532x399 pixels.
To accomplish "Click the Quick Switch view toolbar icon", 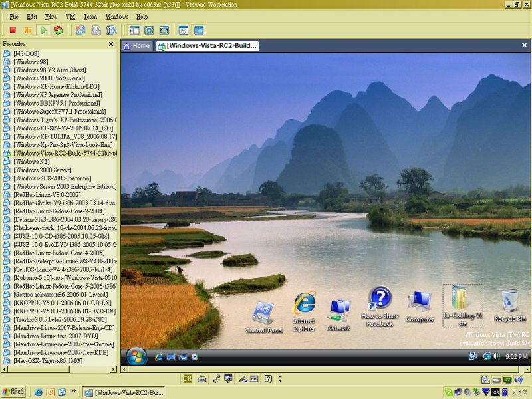I will point(149,30).
